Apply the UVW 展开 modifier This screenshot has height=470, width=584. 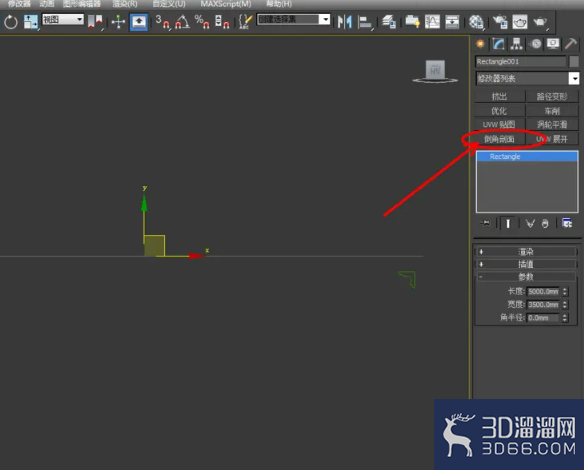pos(552,139)
